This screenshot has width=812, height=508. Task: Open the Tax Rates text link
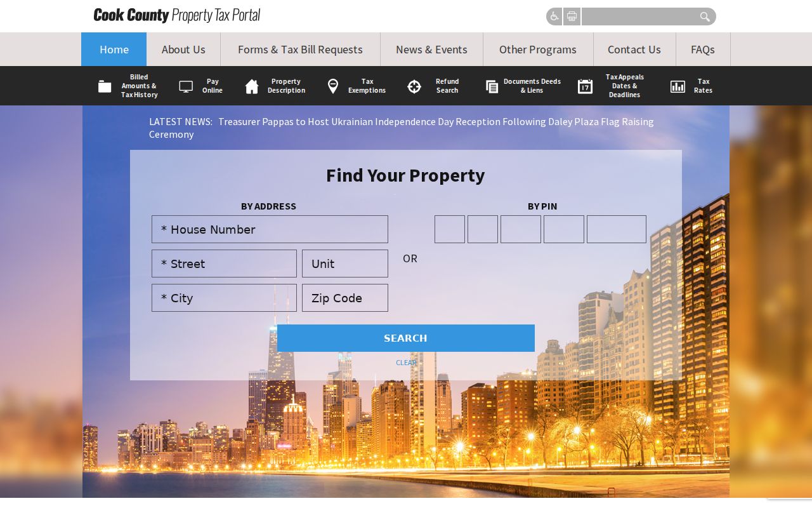coord(703,86)
